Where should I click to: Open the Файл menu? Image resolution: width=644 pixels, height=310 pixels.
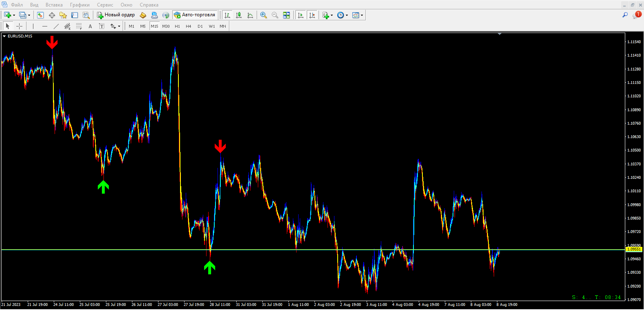coord(17,5)
